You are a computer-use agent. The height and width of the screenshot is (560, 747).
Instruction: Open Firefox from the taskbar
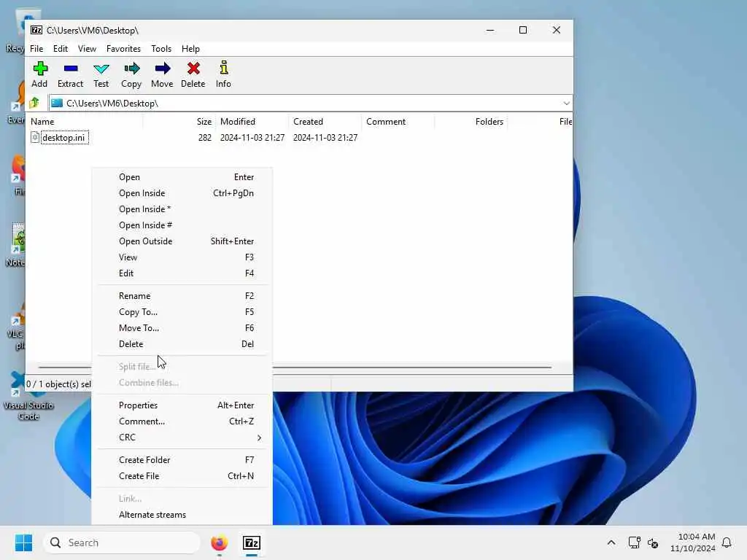[219, 542]
